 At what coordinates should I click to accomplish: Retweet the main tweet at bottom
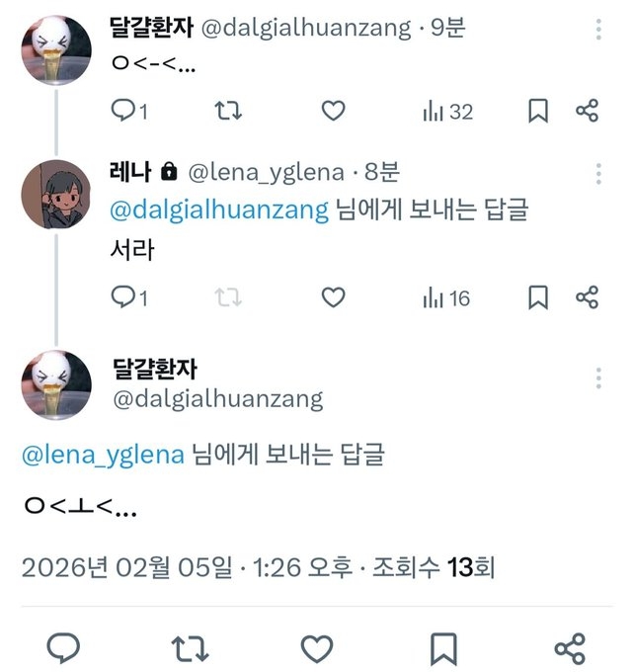pos(190,648)
